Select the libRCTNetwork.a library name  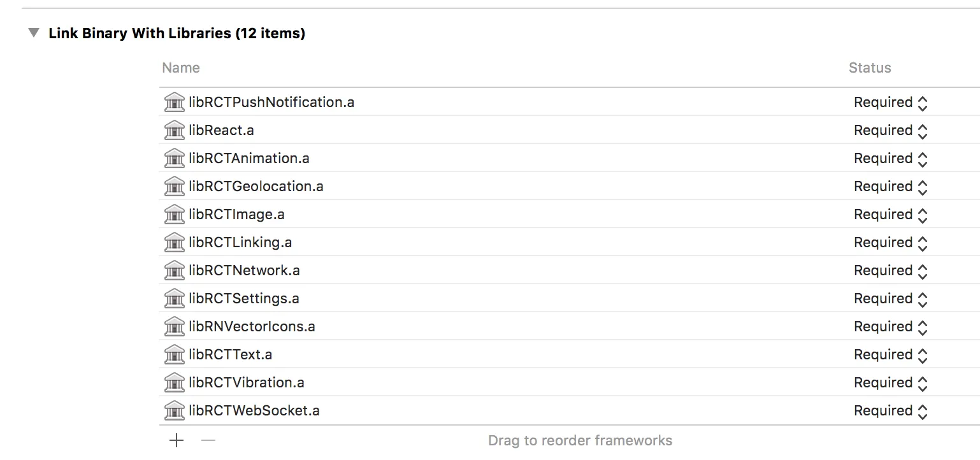tap(244, 271)
